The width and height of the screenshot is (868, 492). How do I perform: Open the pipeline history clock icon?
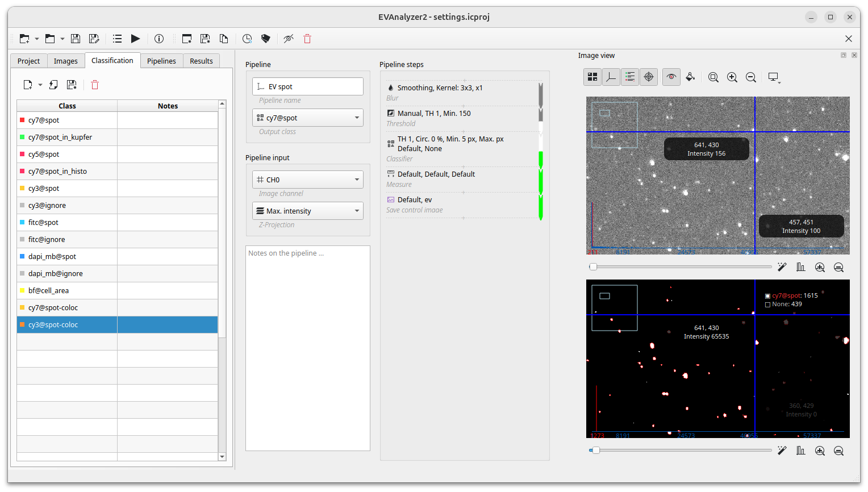[247, 39]
